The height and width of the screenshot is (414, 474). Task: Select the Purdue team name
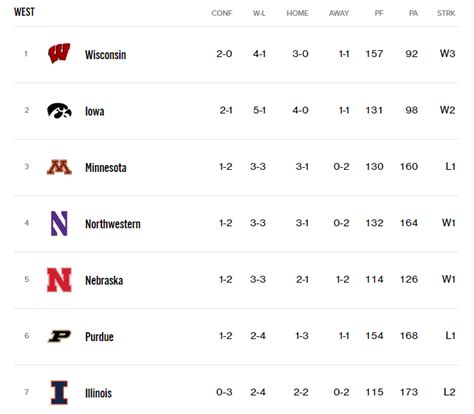coord(99,337)
